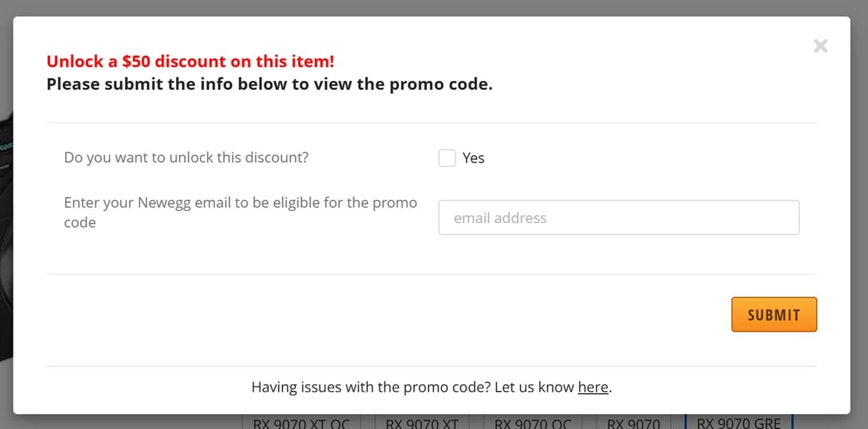Choose the RX 9070 OC variant
This screenshot has height=429, width=868.
point(533,422)
